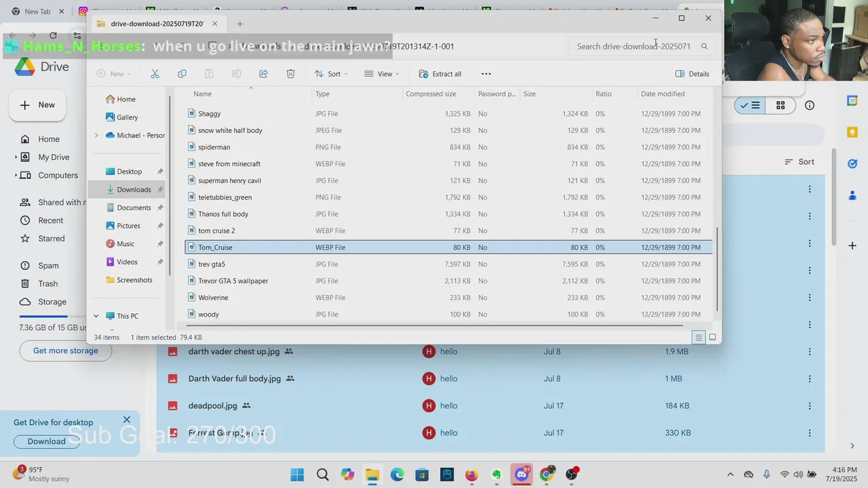Open Google Tasks side panel icon
868x488 pixels.
(x=852, y=163)
